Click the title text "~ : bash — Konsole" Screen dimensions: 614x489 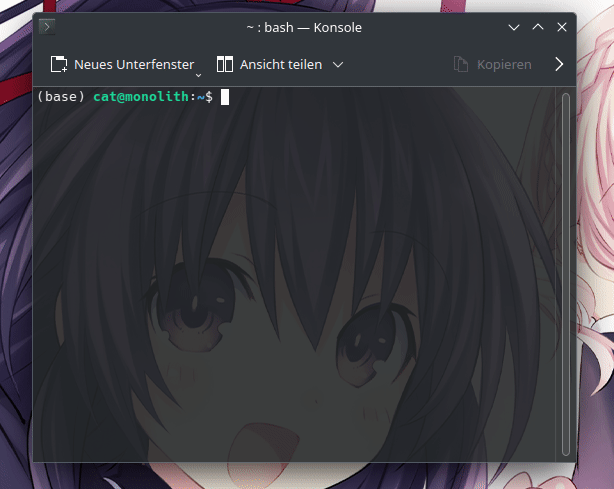[303, 27]
